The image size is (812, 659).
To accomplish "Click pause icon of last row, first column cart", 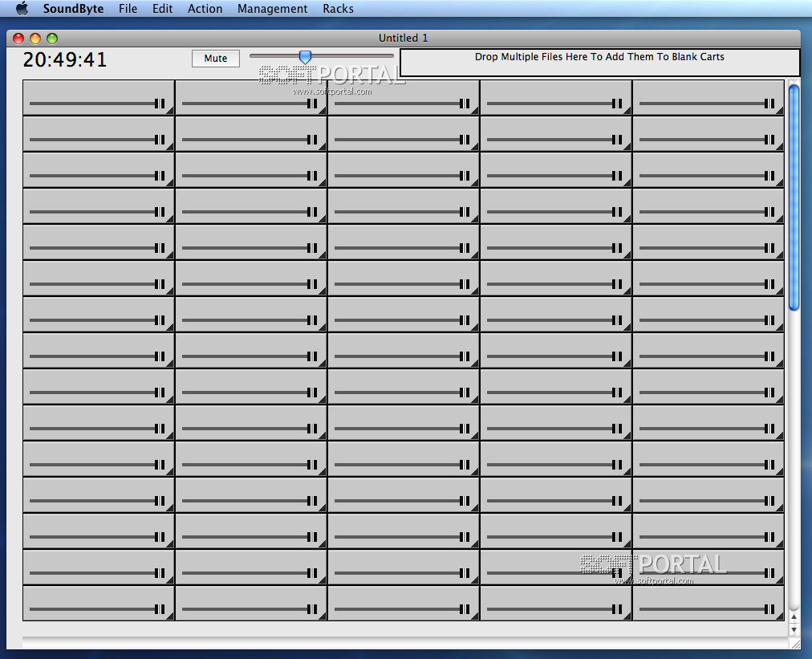I will click(x=160, y=609).
